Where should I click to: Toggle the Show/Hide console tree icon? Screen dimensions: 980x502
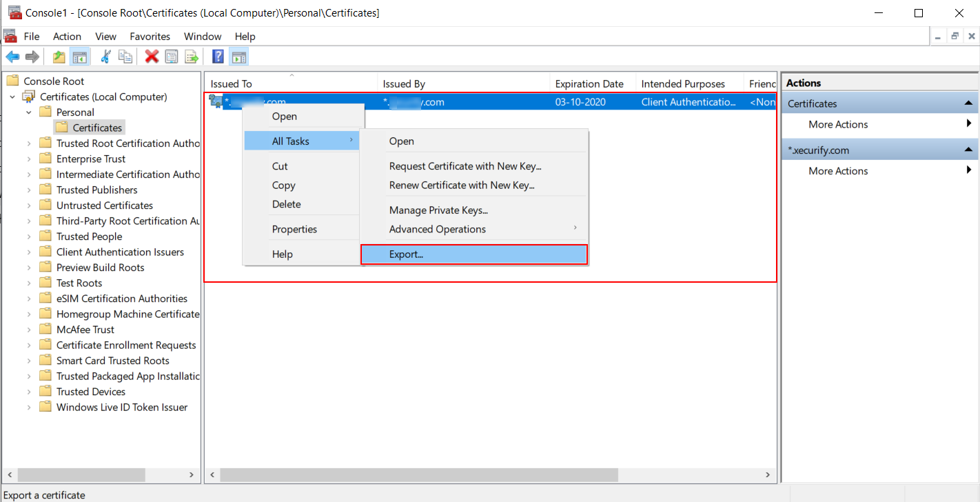click(x=79, y=56)
